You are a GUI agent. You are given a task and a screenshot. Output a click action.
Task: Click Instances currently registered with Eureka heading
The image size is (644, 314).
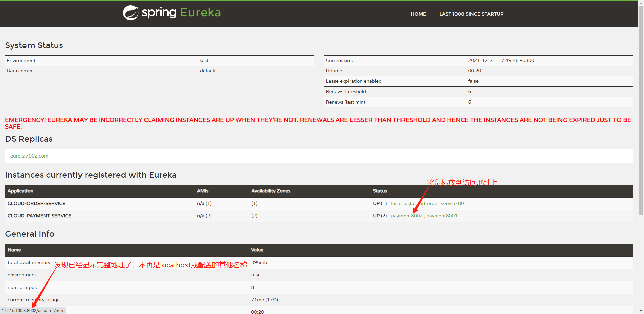click(x=91, y=175)
